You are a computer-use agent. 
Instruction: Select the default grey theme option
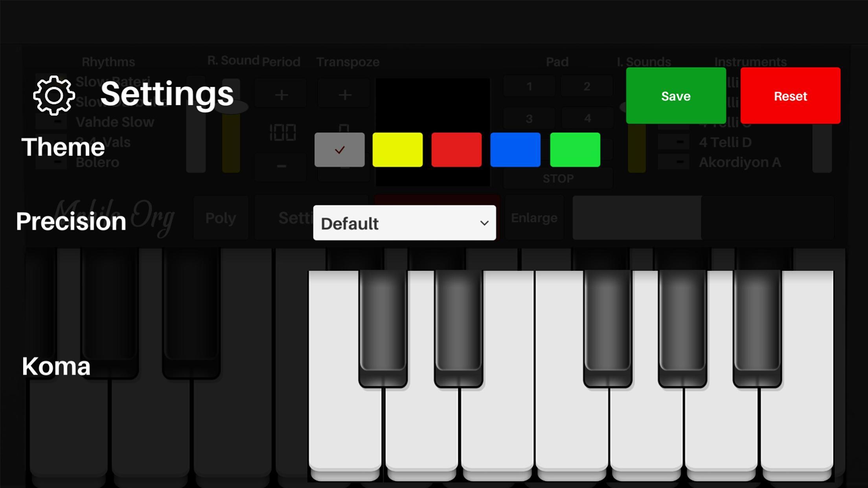pyautogui.click(x=339, y=150)
